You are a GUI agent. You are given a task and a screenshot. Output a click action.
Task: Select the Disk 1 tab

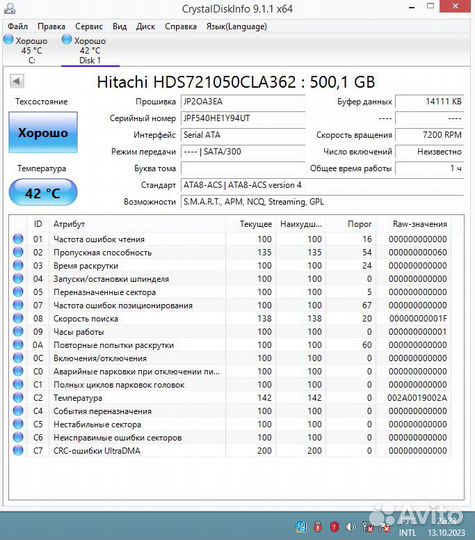90,50
